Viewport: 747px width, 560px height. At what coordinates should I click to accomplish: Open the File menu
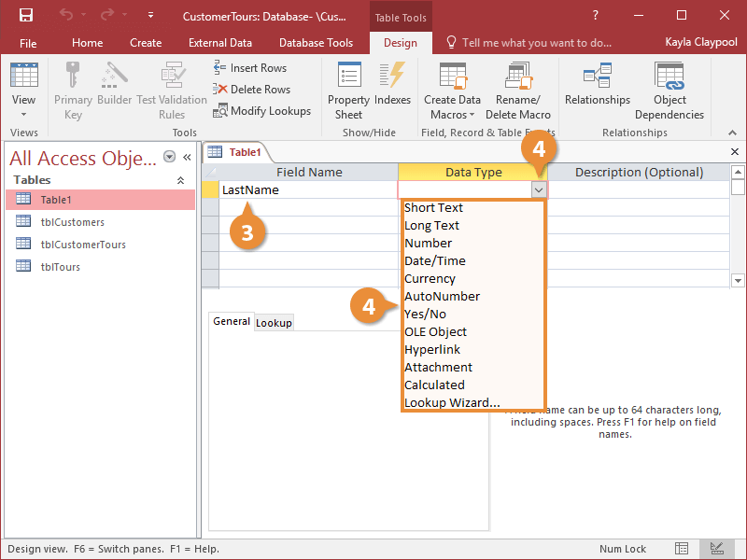click(x=28, y=43)
